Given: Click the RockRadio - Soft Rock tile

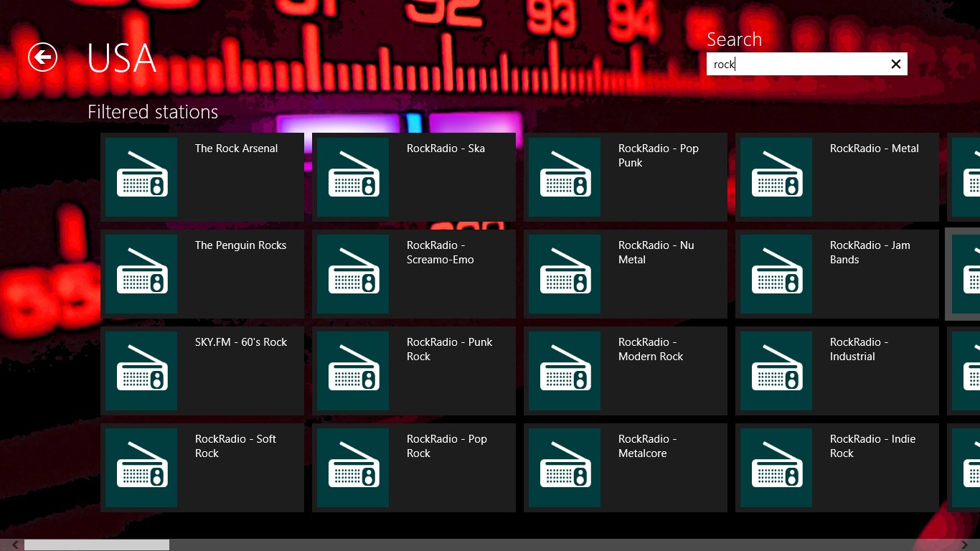Looking at the screenshot, I should tap(202, 468).
